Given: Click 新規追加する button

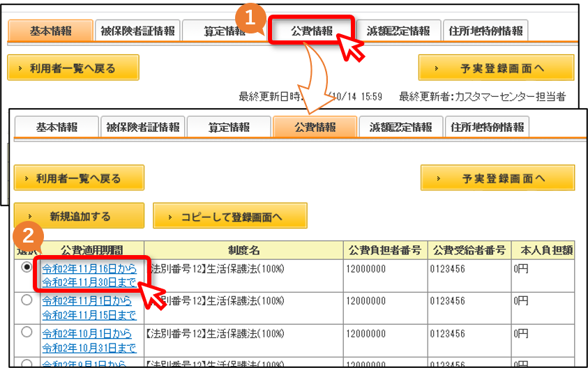Looking at the screenshot, I should click(79, 216).
